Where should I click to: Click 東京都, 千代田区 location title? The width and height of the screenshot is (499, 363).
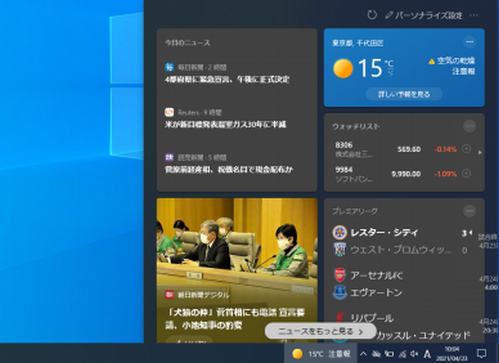(358, 43)
